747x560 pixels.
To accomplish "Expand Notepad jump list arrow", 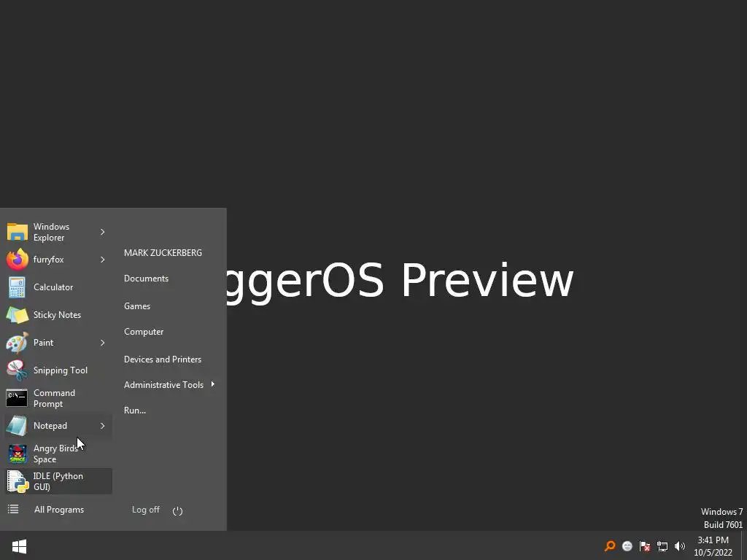I will click(x=102, y=426).
